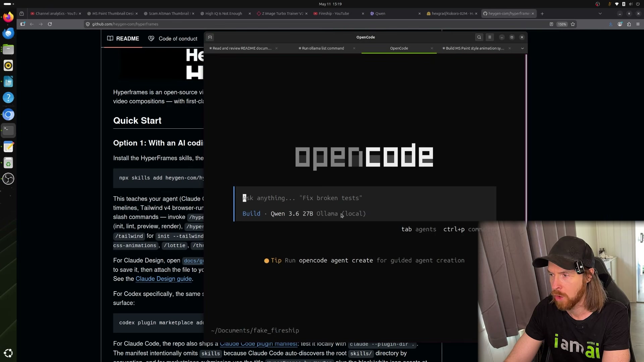The width and height of the screenshot is (644, 362).
Task: Switch to MS Paint Thumbnail Design tab
Action: 113,14
